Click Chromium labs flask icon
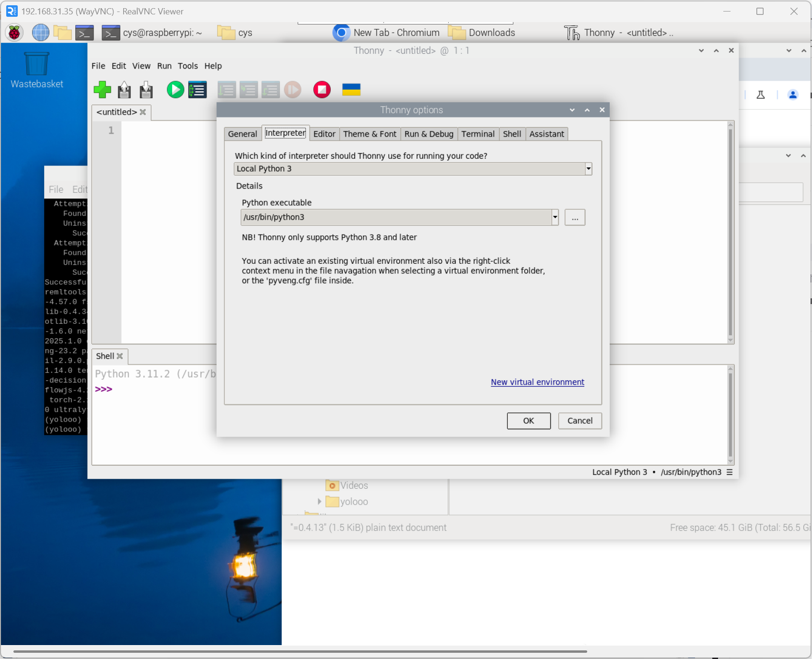The image size is (812, 659). point(761,95)
